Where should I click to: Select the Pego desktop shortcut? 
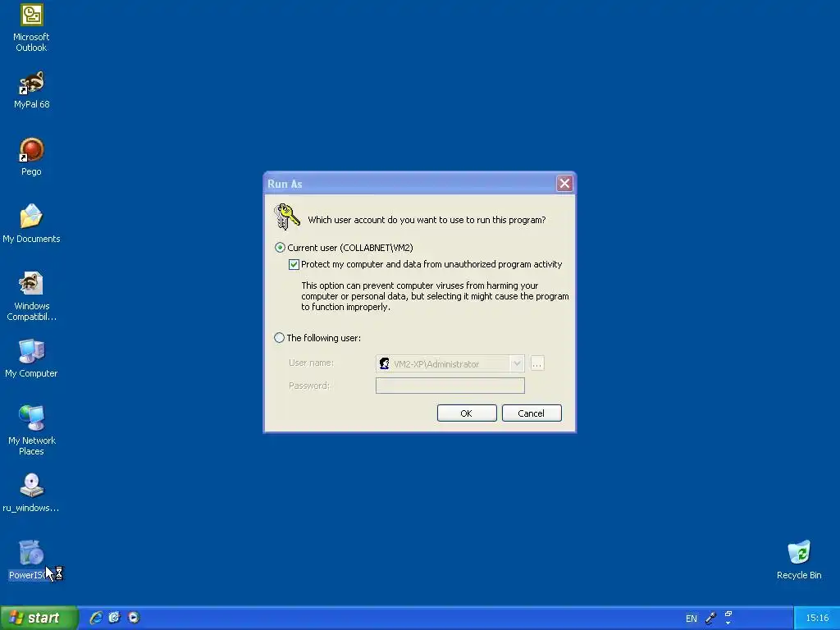[31, 157]
